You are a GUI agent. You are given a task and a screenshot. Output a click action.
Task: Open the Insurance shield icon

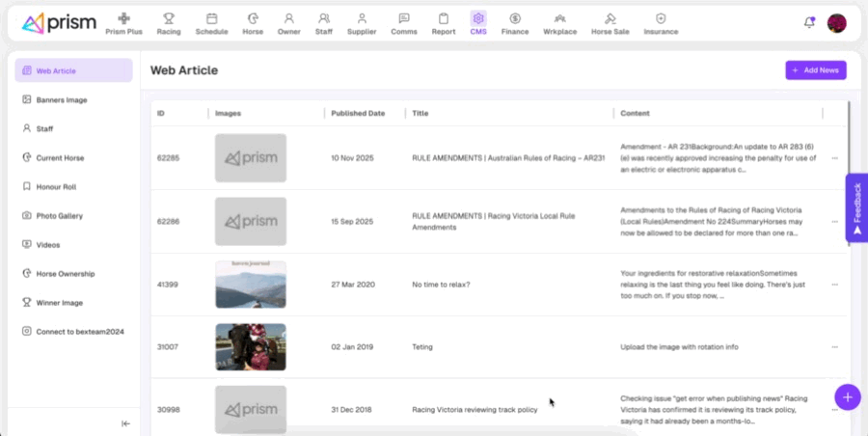click(x=661, y=18)
